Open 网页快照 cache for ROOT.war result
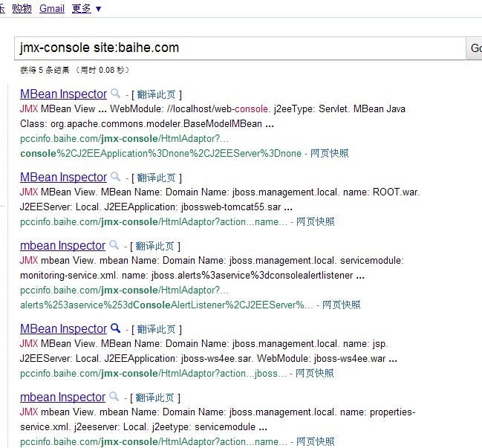The width and height of the screenshot is (482, 448). tap(315, 221)
